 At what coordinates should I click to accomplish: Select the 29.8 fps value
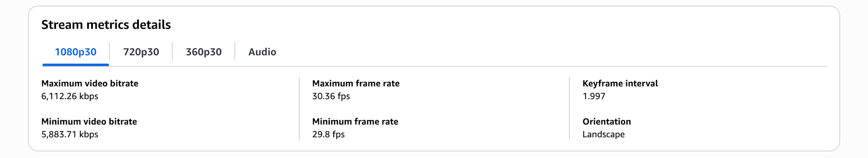tap(329, 134)
